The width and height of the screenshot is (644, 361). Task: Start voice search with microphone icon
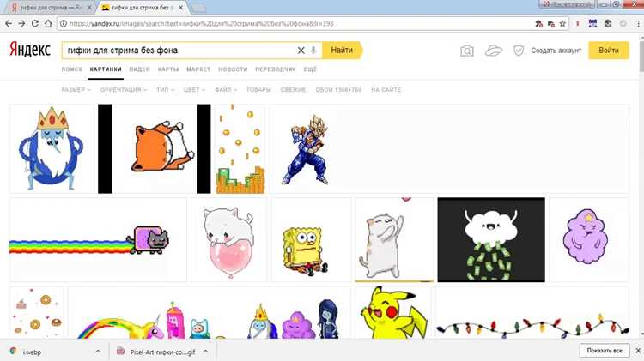313,51
